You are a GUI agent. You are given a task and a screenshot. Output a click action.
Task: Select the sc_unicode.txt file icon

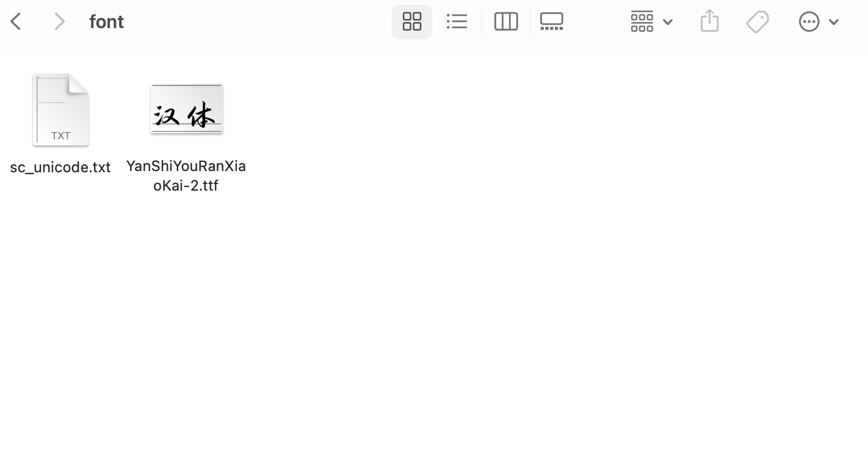[x=60, y=110]
